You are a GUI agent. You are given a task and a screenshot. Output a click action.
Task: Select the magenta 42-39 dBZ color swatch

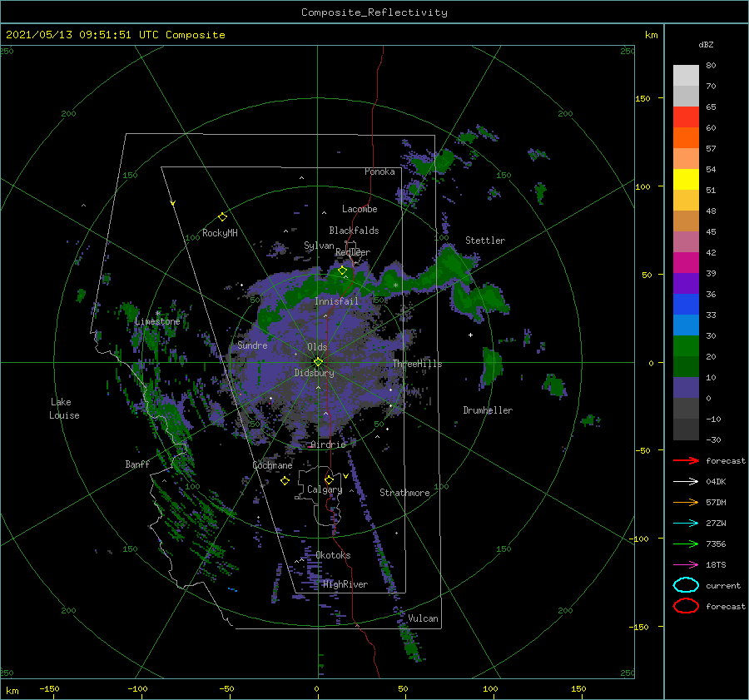click(686, 263)
